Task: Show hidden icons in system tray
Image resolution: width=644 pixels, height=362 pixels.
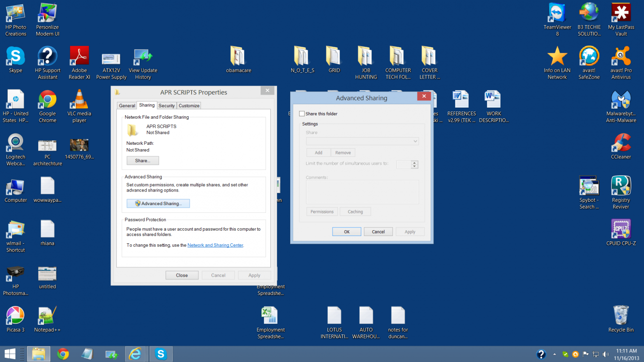Action: 554,354
